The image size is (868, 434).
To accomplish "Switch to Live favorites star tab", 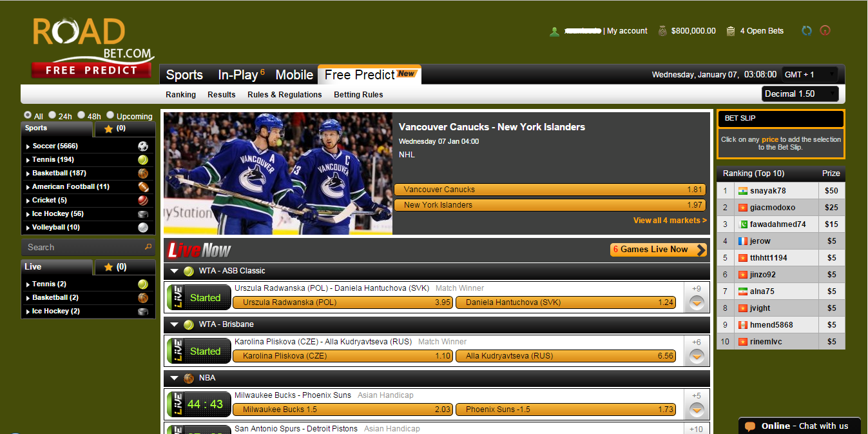I will pos(125,267).
